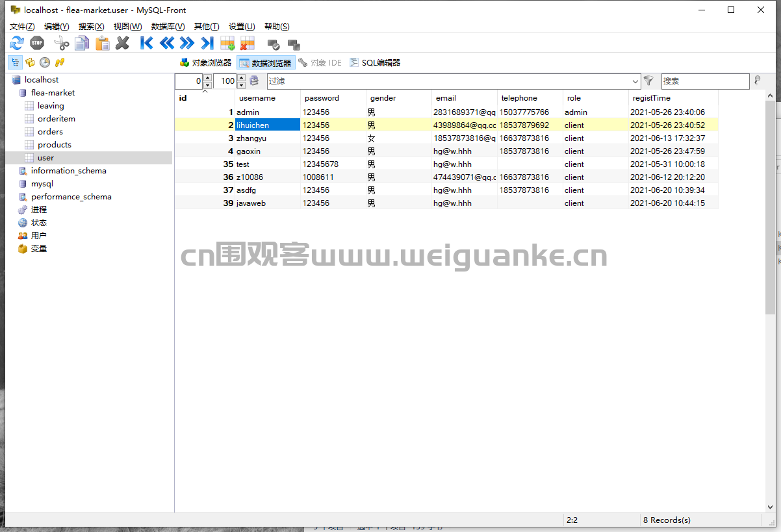The width and height of the screenshot is (781, 532).
Task: Click the zhangyu username cell
Action: [x=268, y=138]
